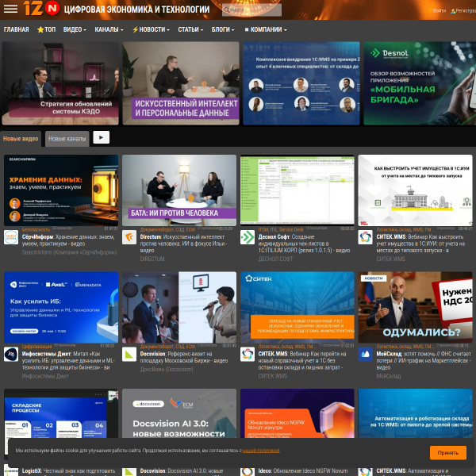476x476 pixels.
Task: Open the Directum: Искусственный интеллект video title
Action: tap(183, 244)
